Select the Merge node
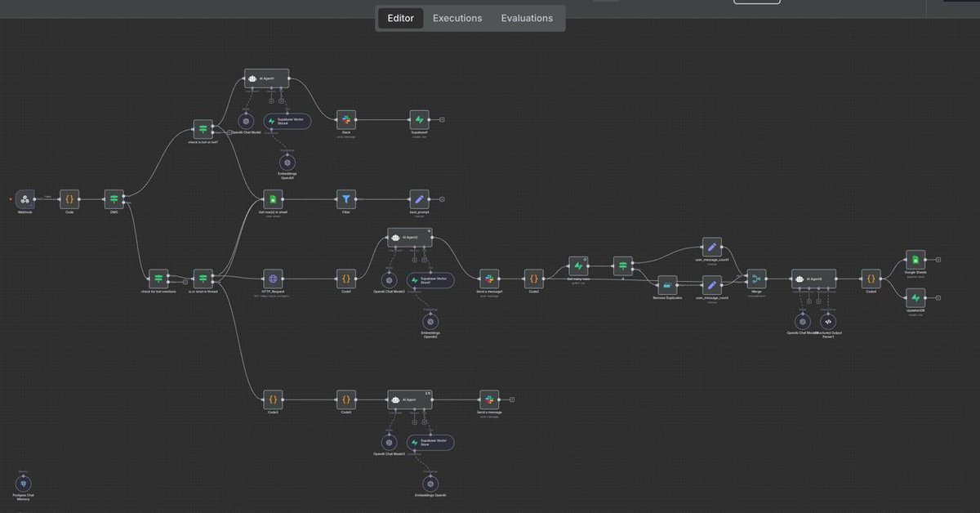980x513 pixels. pos(756,279)
